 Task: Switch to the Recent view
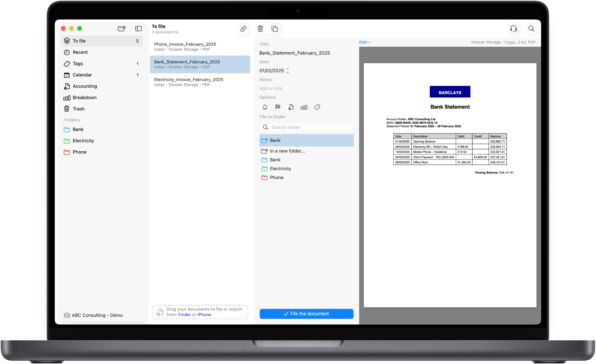click(80, 52)
